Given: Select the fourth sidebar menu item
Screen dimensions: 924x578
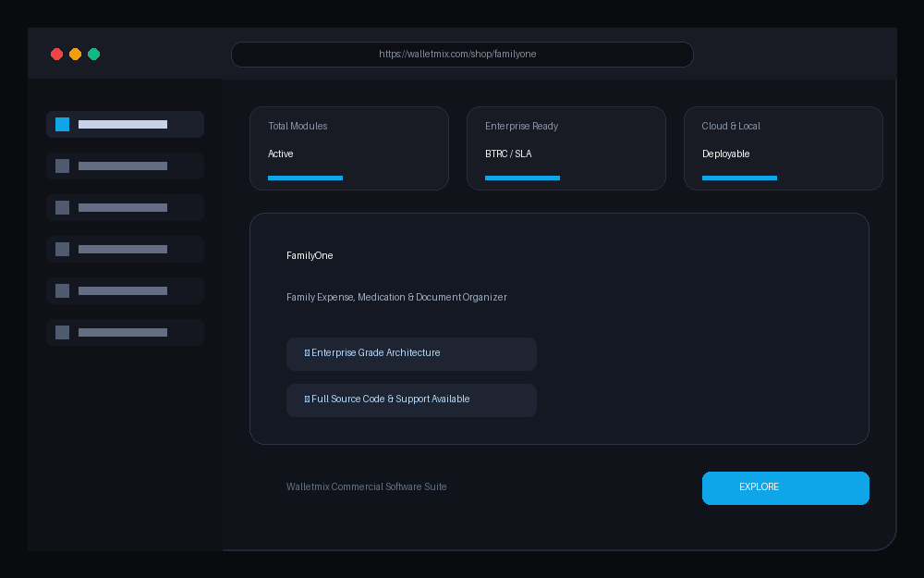Looking at the screenshot, I should [x=125, y=250].
